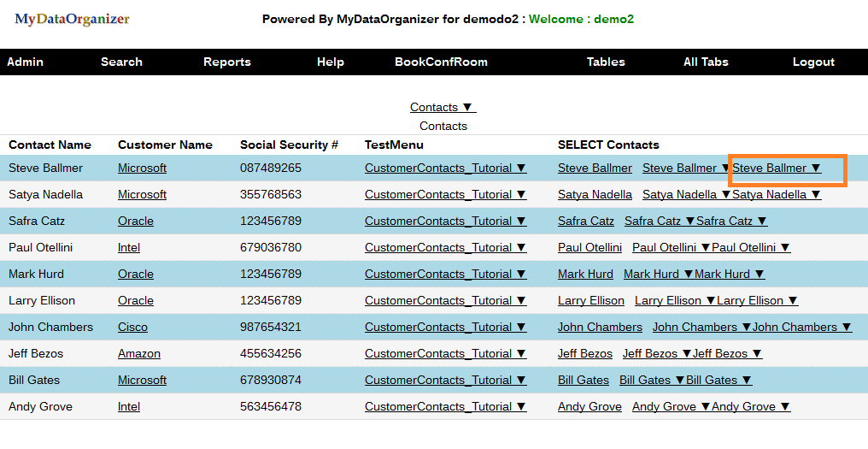This screenshot has height=449, width=868.
Task: Expand CustomerContacts_Tutorial dropdown for Steve Ballmer
Action: 445,168
